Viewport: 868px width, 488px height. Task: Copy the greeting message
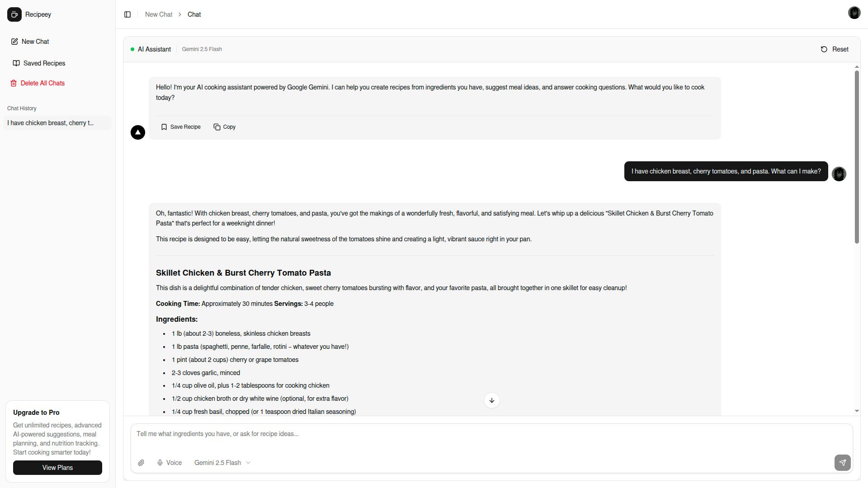pyautogui.click(x=225, y=127)
